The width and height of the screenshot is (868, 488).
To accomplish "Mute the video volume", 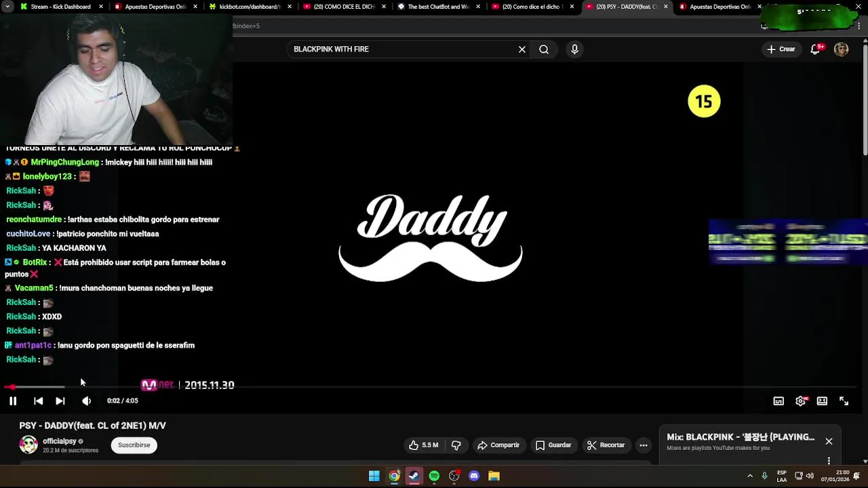I will pos(86,401).
